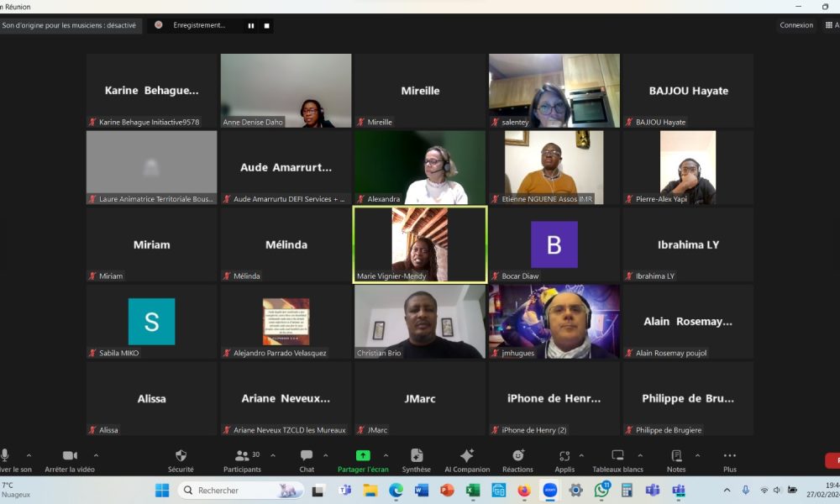Open the Réactions emoji icon
The width and height of the screenshot is (840, 504).
[x=517, y=456]
